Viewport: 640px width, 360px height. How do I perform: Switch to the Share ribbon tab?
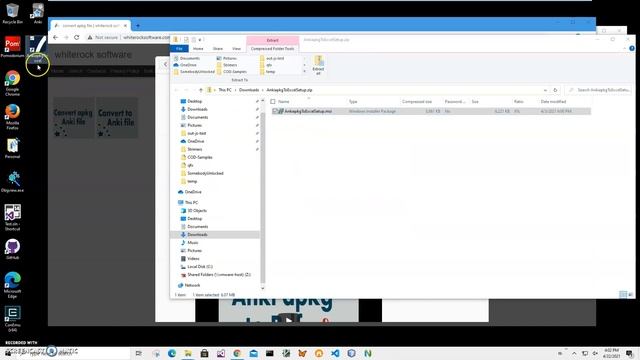click(x=218, y=49)
